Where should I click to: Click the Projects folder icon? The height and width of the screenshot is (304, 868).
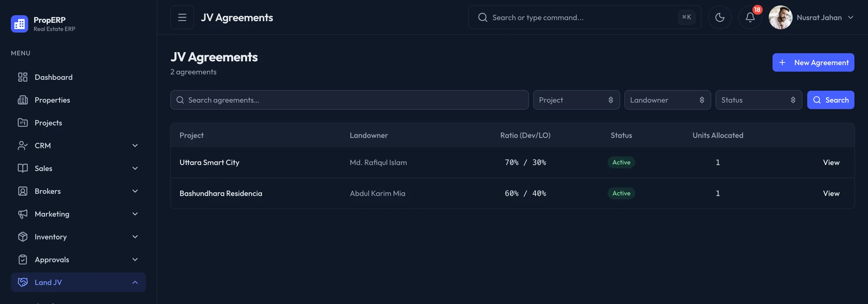pyautogui.click(x=23, y=123)
